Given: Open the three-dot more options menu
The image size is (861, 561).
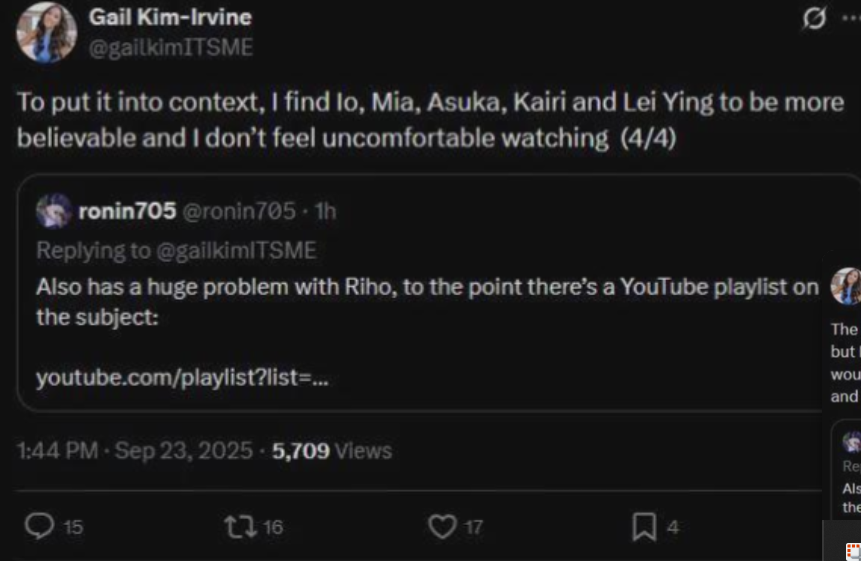Looking at the screenshot, I should coord(851,19).
